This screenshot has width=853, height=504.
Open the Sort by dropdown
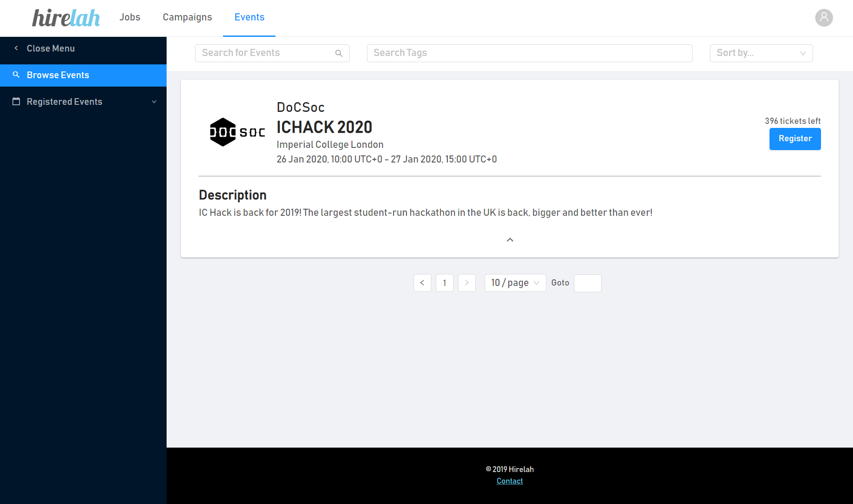[x=761, y=53]
